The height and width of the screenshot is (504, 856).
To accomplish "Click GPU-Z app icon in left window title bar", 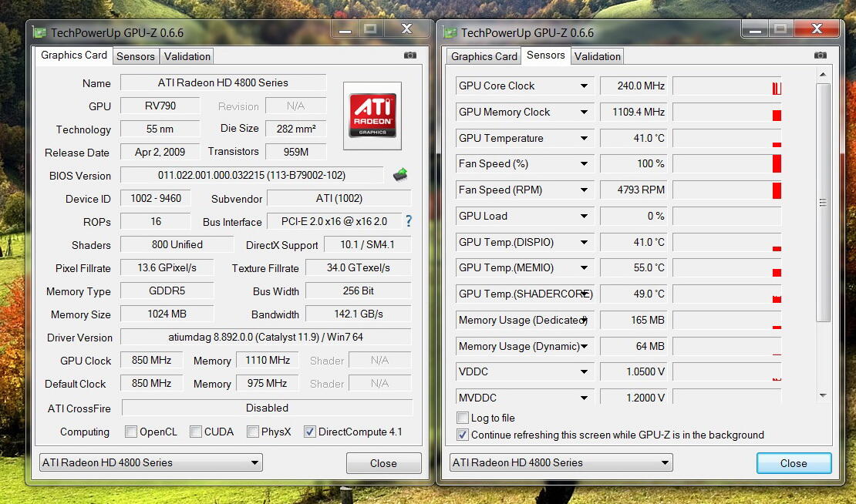I will point(39,32).
